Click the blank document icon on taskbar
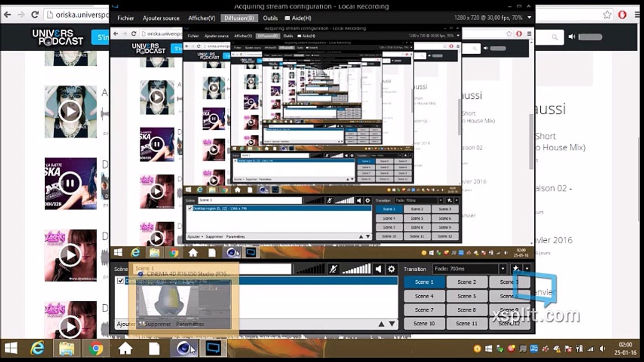644x362 pixels. point(154,348)
